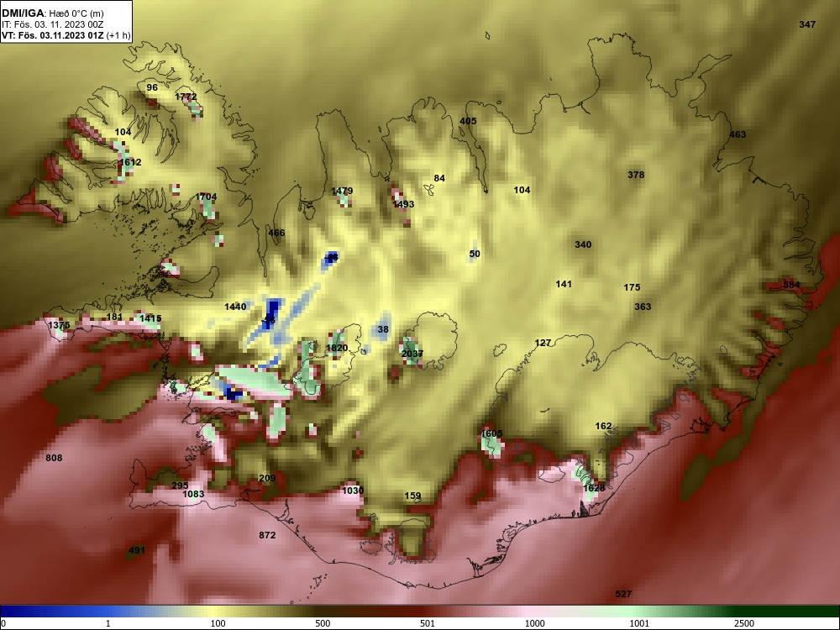Select the 808 value over the sea
This screenshot has height=630, width=840.
54,458
